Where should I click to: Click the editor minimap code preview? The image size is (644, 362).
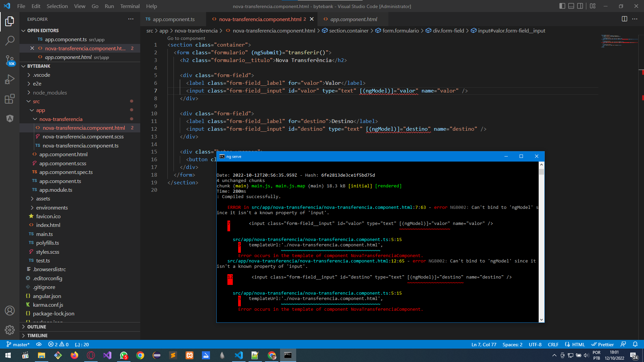pyautogui.click(x=619, y=41)
